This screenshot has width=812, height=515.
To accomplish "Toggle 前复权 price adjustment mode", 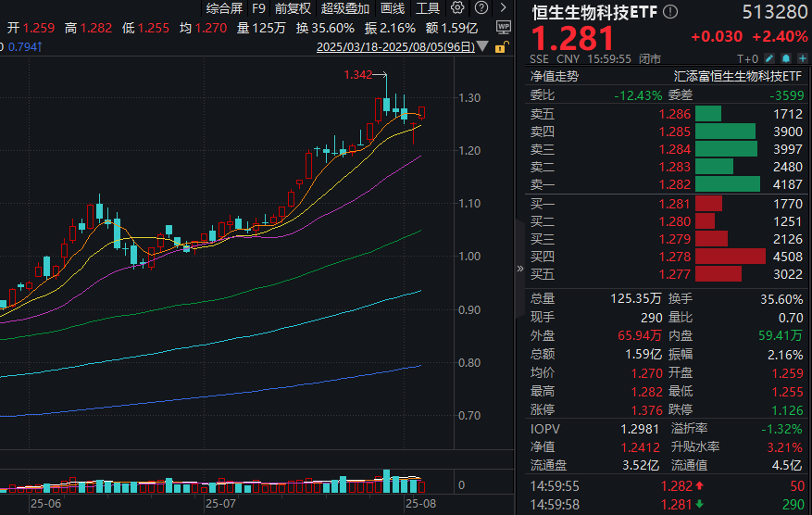I will tap(293, 8).
